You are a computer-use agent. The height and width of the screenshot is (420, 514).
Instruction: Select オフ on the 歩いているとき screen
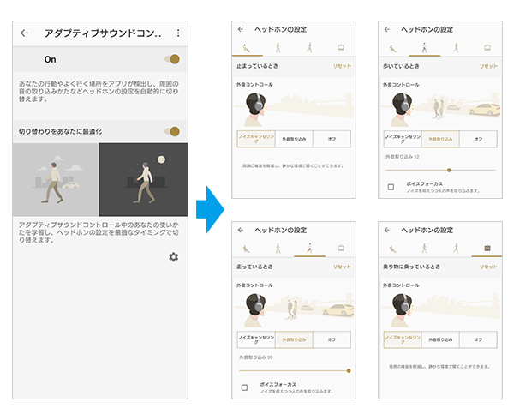(477, 139)
